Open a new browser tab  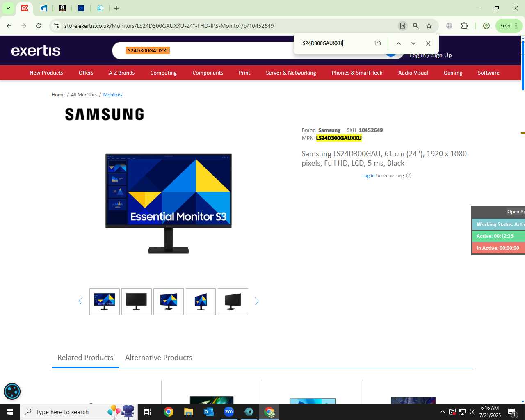coord(116,8)
